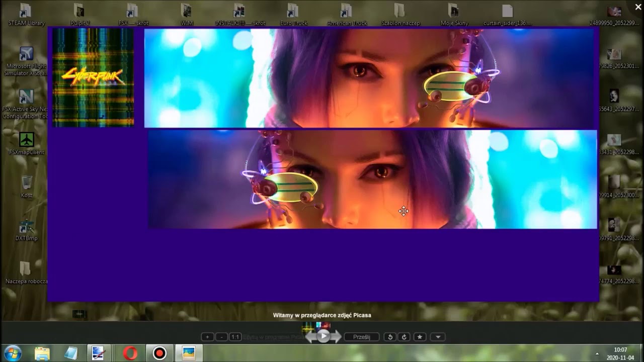Zoom out with the minus button
Viewport: 644px width, 362px height.
[221, 337]
